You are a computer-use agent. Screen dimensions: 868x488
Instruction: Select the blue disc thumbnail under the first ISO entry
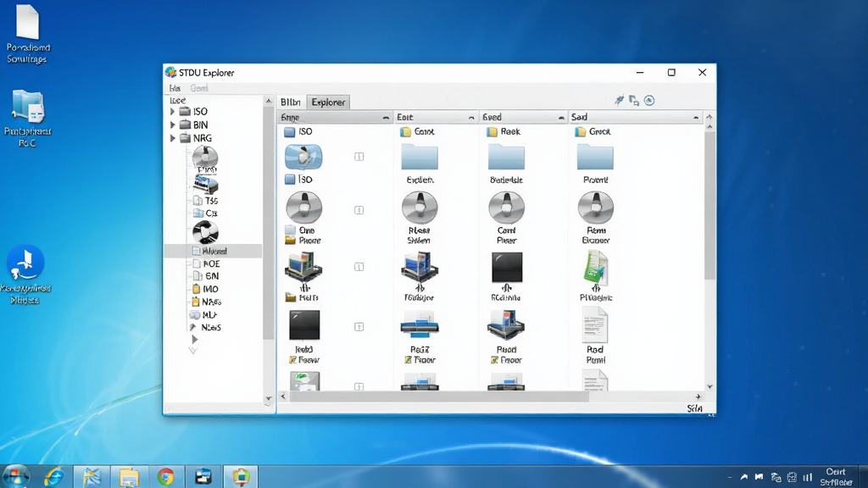coord(303,157)
